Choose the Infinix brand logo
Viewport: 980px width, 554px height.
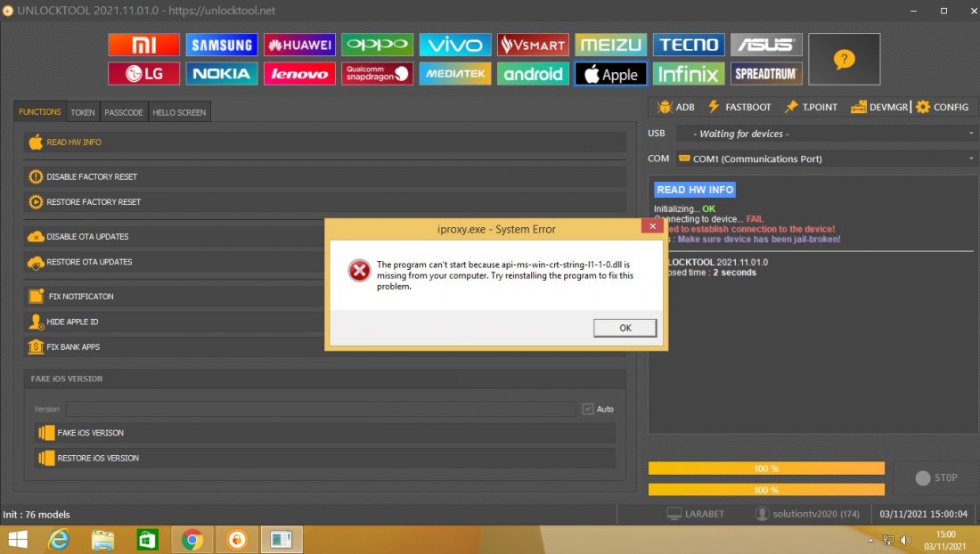pyautogui.click(x=689, y=74)
